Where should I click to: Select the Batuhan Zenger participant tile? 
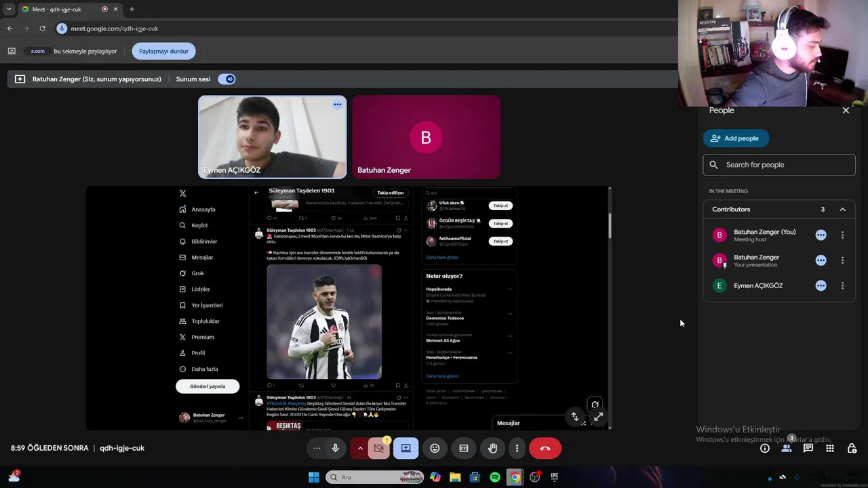(427, 137)
